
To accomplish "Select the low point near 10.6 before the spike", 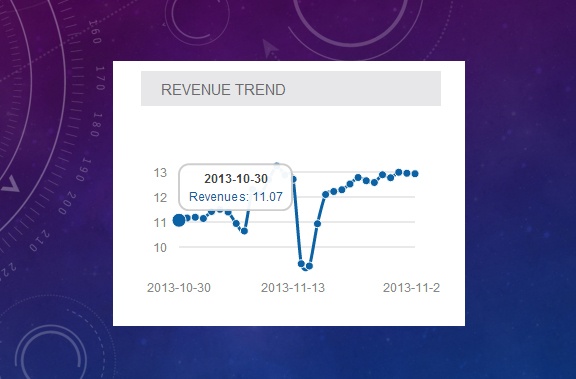I will point(245,231).
